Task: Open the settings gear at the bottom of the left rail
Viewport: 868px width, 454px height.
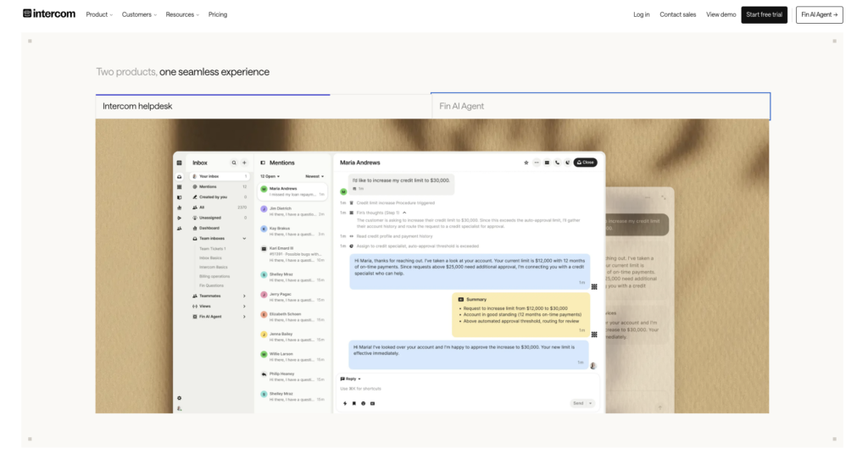Action: (x=180, y=398)
